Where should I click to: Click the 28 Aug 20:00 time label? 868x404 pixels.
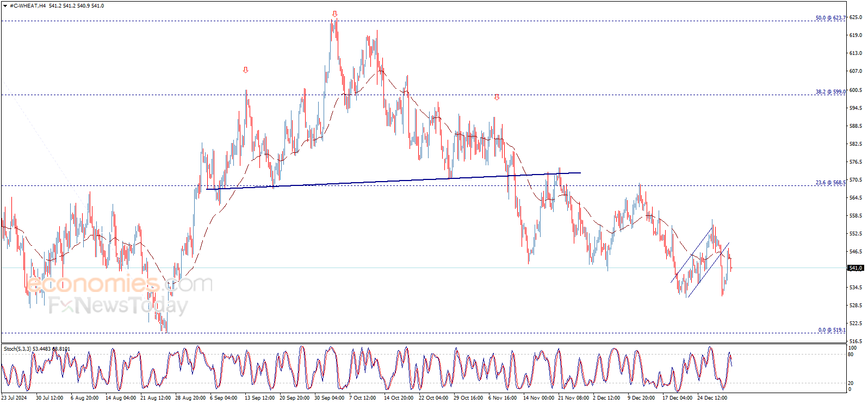190,398
